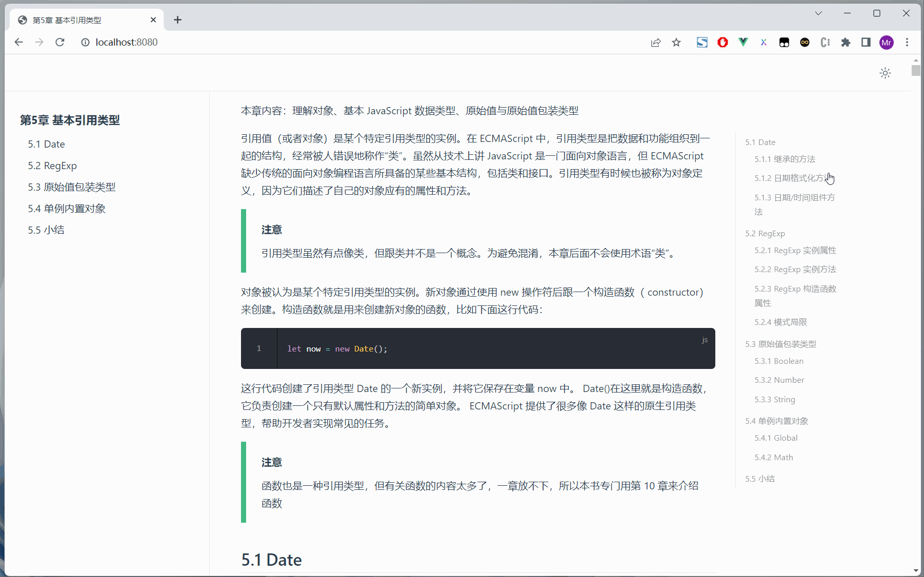
Task: Open the browser three-dot menu
Action: (907, 42)
